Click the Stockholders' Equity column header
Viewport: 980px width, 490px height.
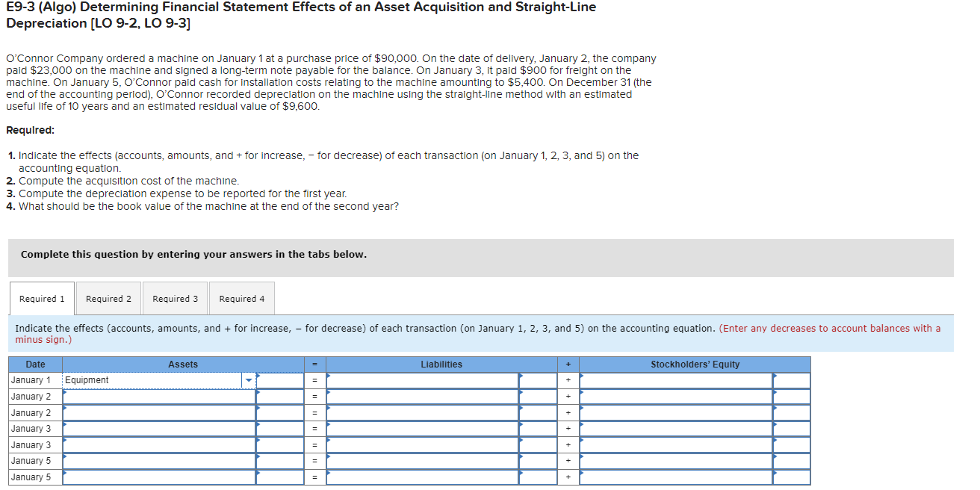695,364
